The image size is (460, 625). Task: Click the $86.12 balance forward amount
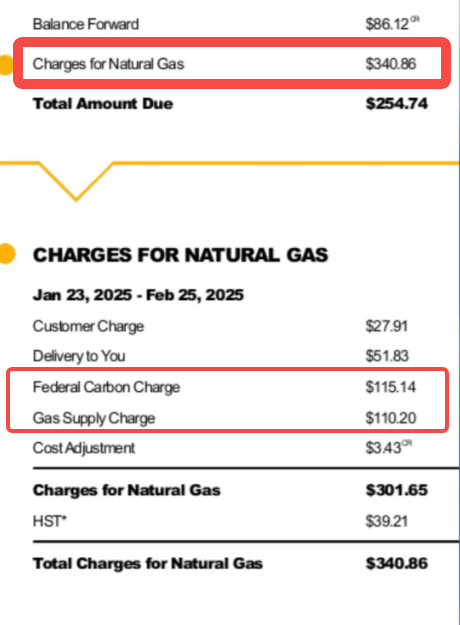(392, 24)
